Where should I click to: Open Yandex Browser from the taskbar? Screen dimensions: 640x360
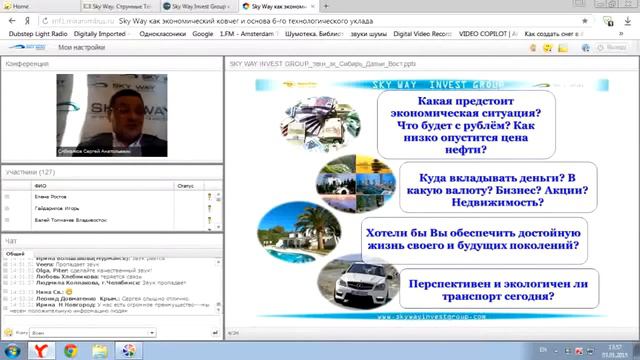[41, 351]
